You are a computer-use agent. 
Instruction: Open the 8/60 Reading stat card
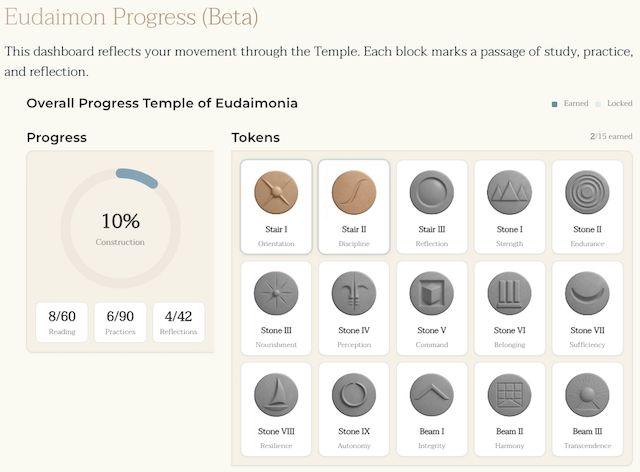coord(62,322)
